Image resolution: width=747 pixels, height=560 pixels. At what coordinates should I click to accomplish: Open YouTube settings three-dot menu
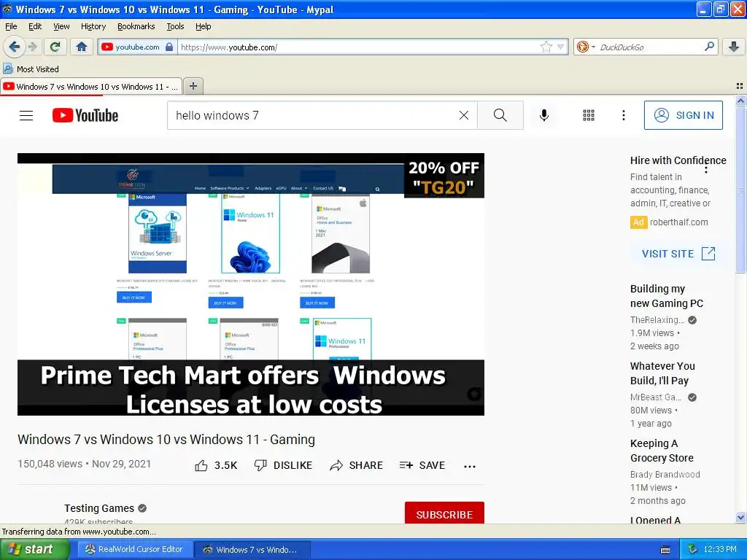click(x=623, y=115)
